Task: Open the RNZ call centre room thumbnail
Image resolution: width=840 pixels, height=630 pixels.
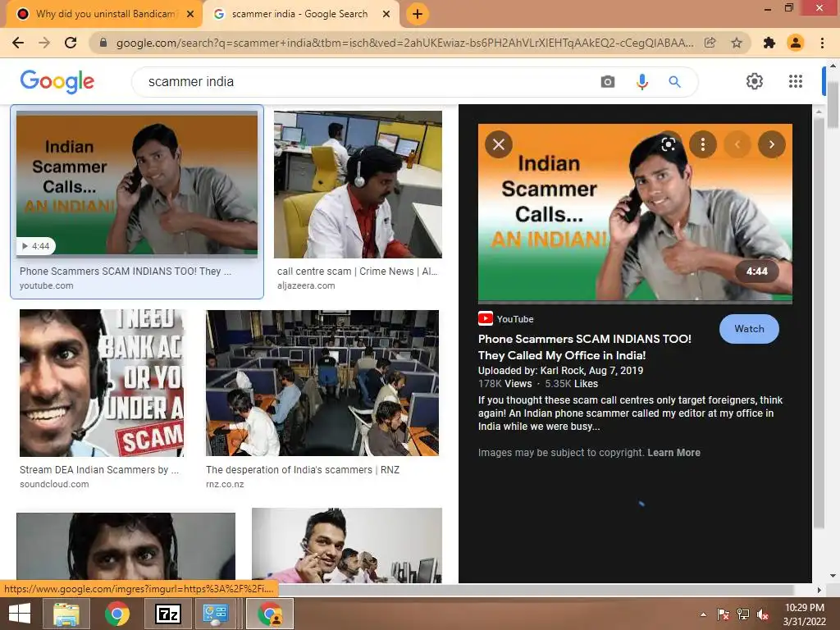Action: coord(322,383)
